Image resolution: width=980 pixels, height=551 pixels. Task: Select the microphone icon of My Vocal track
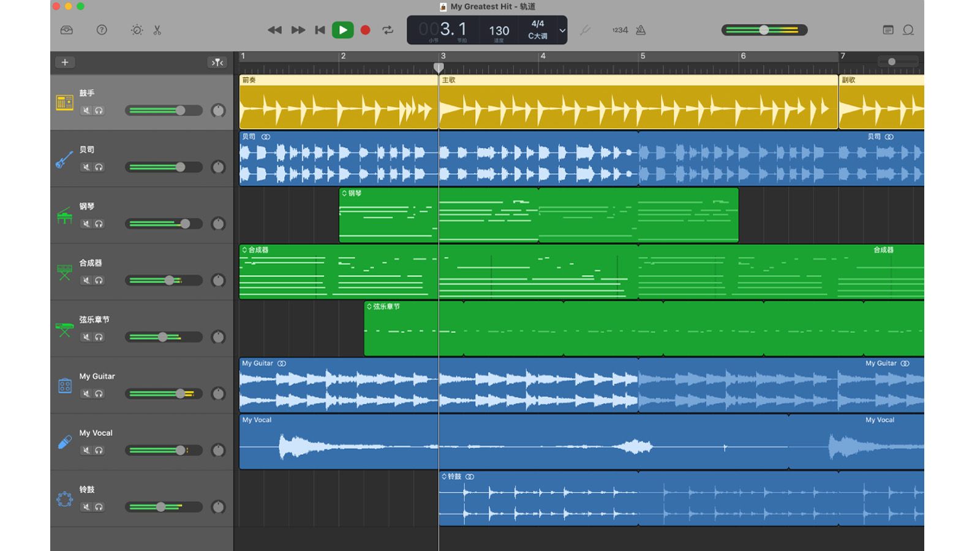[65, 442]
